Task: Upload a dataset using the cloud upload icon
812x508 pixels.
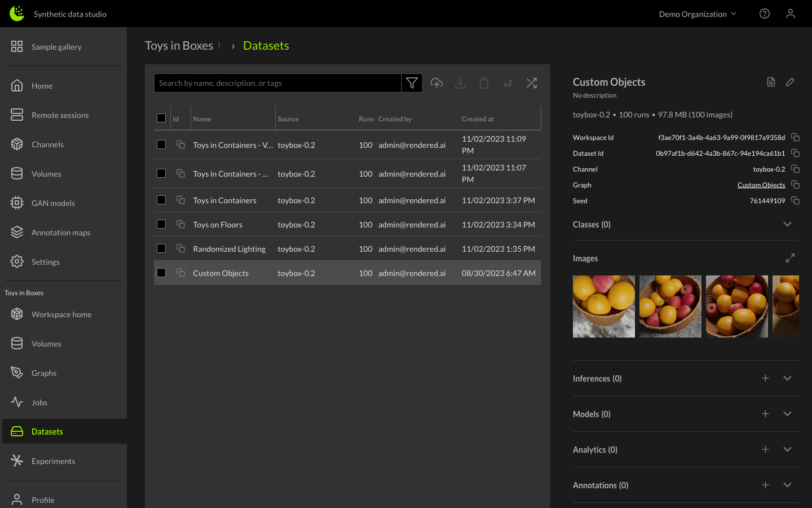Action: (x=436, y=82)
